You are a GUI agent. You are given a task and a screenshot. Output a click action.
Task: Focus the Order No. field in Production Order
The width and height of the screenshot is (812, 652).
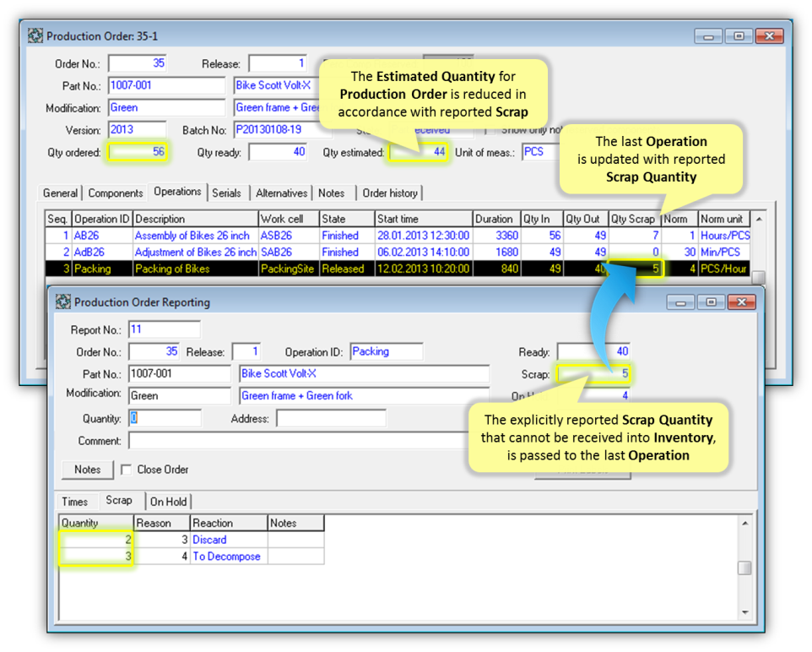[138, 63]
